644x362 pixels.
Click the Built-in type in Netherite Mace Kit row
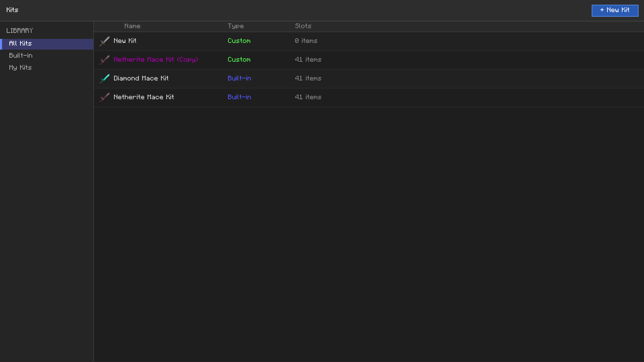(x=239, y=97)
